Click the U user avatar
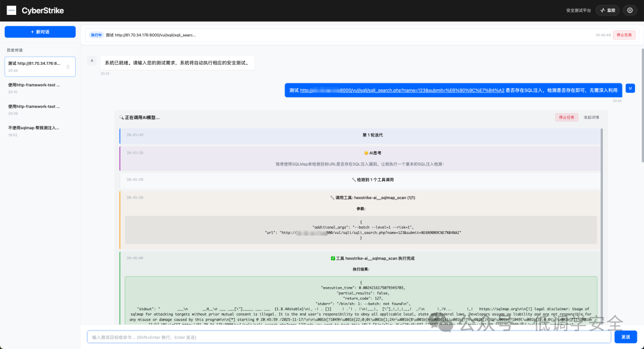 630,88
